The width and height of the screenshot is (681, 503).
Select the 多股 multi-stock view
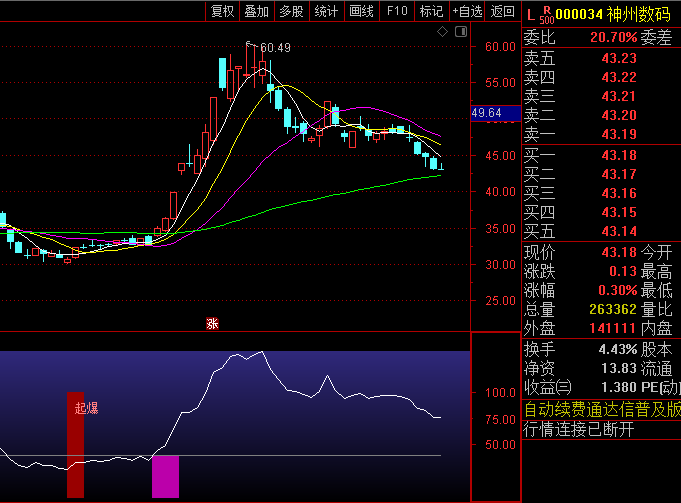291,11
